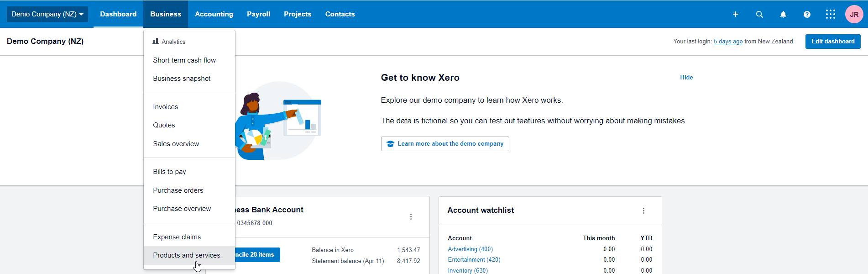The height and width of the screenshot is (274, 868).
Task: Click the Statement balance value 8,417.92
Action: pyautogui.click(x=408, y=261)
